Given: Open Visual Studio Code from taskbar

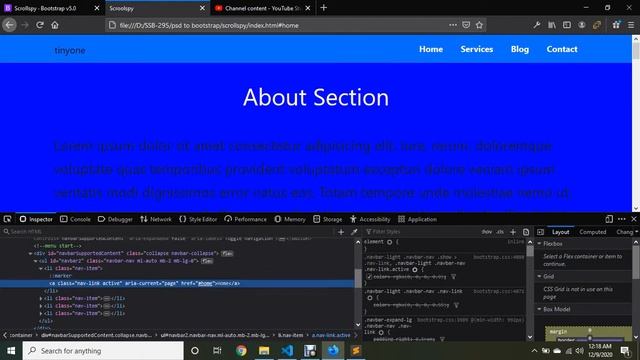Looking at the screenshot, I should [287, 351].
